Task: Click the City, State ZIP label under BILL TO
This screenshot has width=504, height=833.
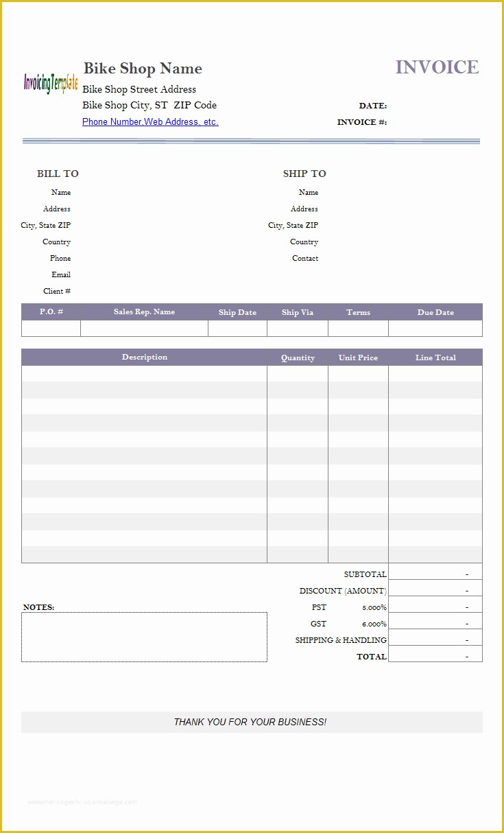Action: click(x=46, y=226)
